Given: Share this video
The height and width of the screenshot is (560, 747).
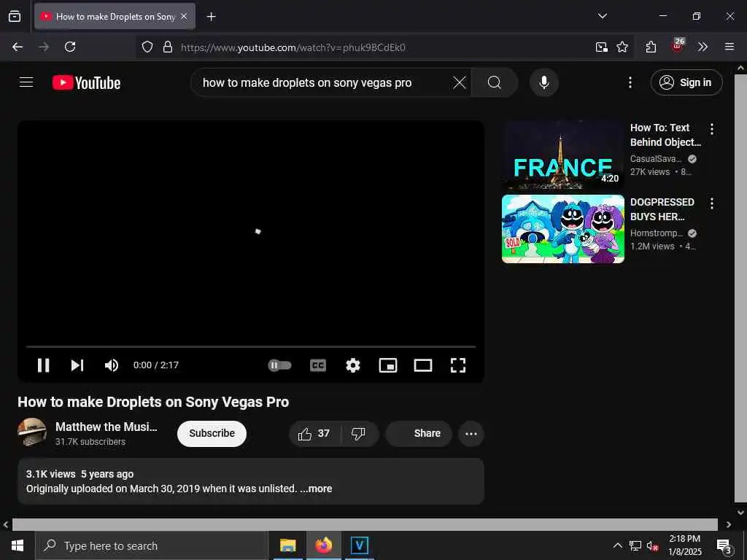Looking at the screenshot, I should [x=418, y=433].
